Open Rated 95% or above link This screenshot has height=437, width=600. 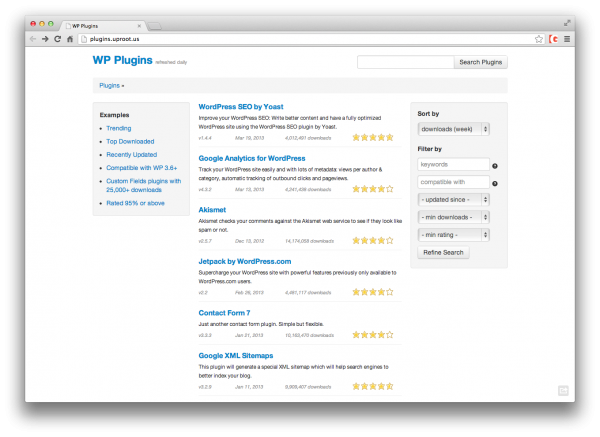point(135,203)
